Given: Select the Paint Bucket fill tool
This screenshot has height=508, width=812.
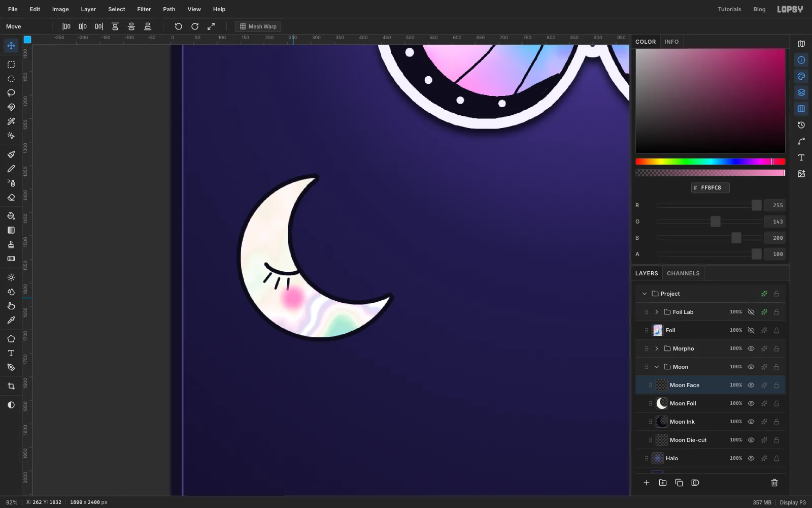Looking at the screenshot, I should coord(11,216).
